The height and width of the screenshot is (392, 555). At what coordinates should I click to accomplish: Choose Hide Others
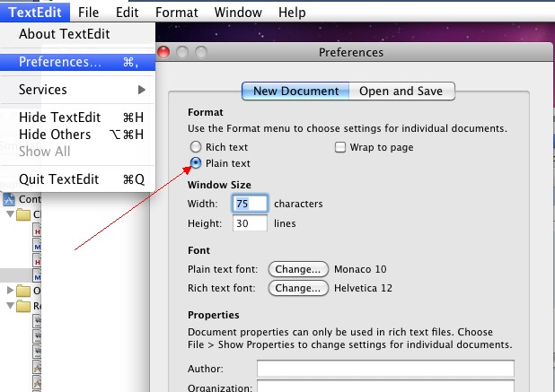pyautogui.click(x=77, y=135)
